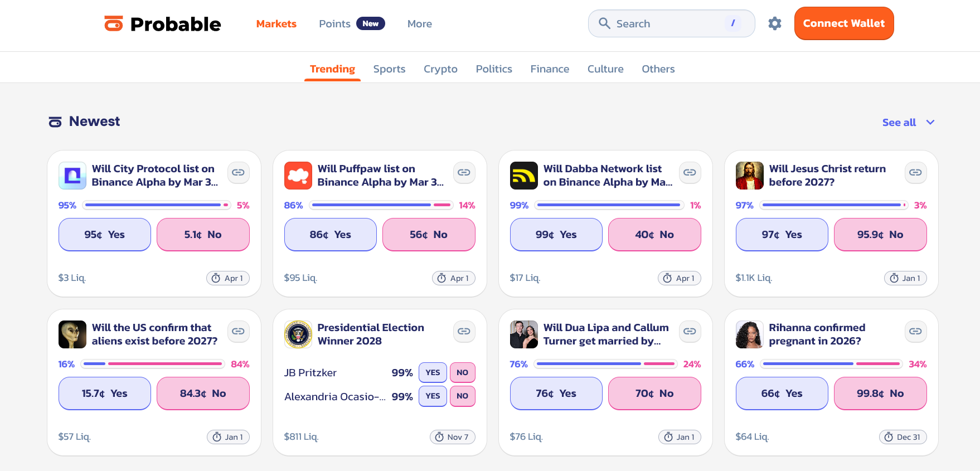This screenshot has width=980, height=471.
Task: Switch to the Crypto tab
Action: click(440, 69)
